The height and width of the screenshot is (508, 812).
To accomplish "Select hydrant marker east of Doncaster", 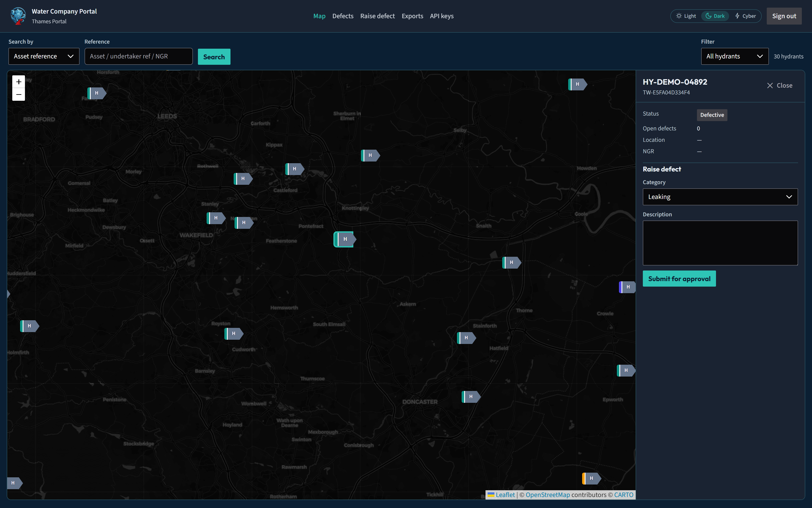I will [471, 397].
